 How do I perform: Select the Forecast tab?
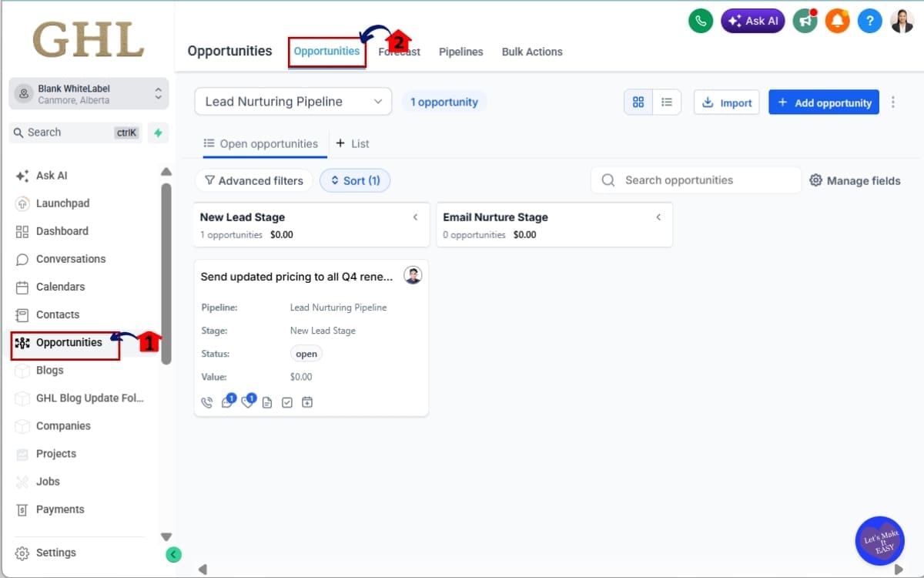pyautogui.click(x=400, y=52)
